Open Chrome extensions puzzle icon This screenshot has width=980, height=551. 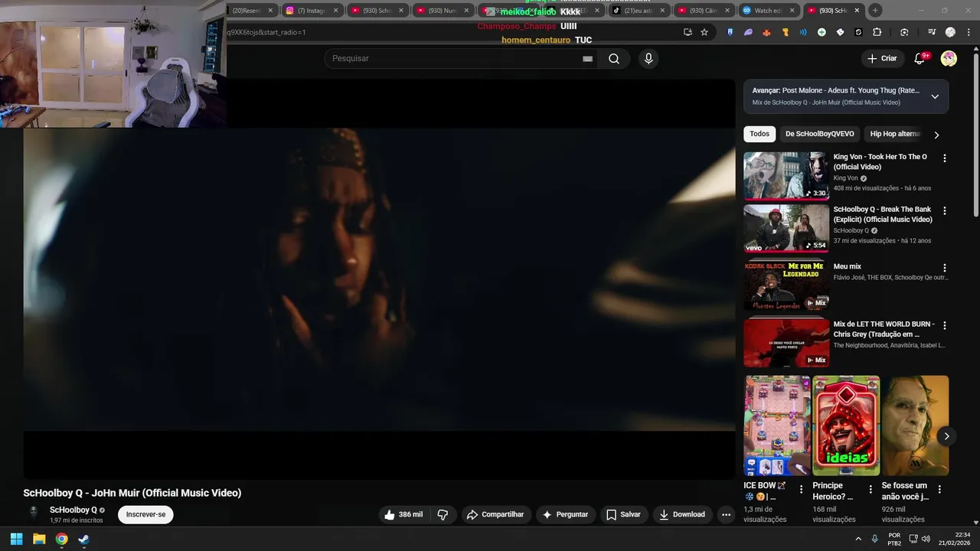(x=877, y=32)
